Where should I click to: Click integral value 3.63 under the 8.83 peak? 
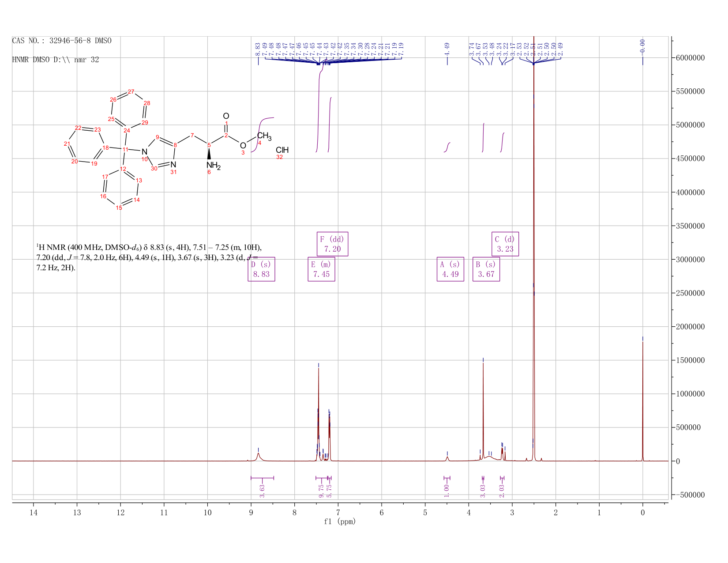[x=262, y=491]
